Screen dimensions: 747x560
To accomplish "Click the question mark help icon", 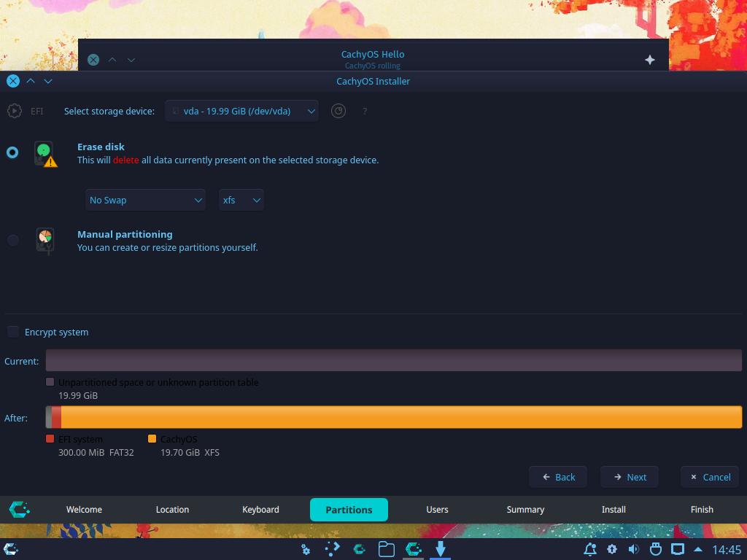I will pyautogui.click(x=365, y=112).
